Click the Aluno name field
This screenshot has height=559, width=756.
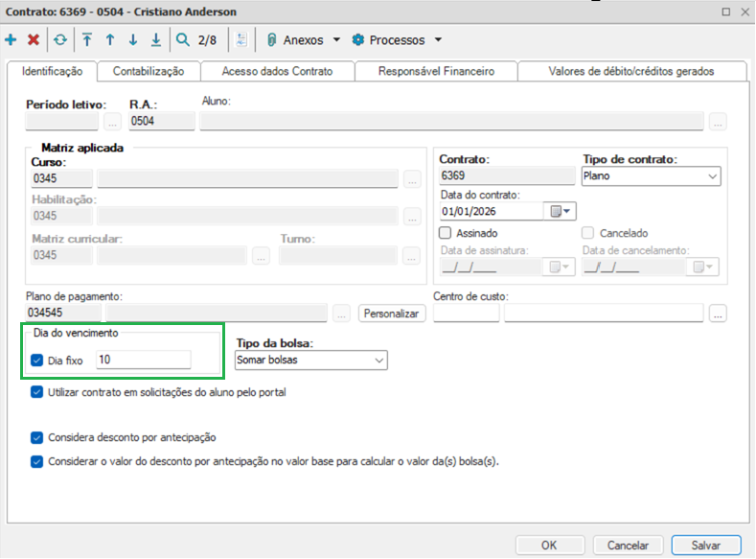click(x=451, y=121)
